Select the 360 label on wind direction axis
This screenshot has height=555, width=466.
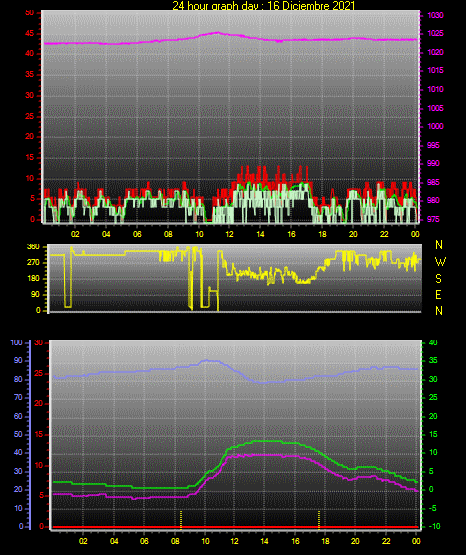(33, 247)
